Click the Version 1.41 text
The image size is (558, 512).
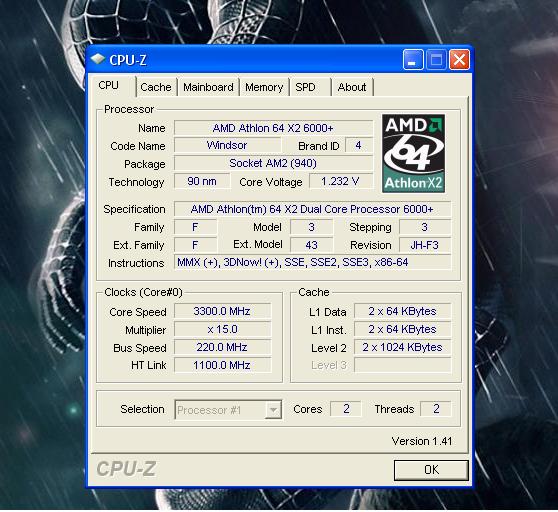click(422, 441)
